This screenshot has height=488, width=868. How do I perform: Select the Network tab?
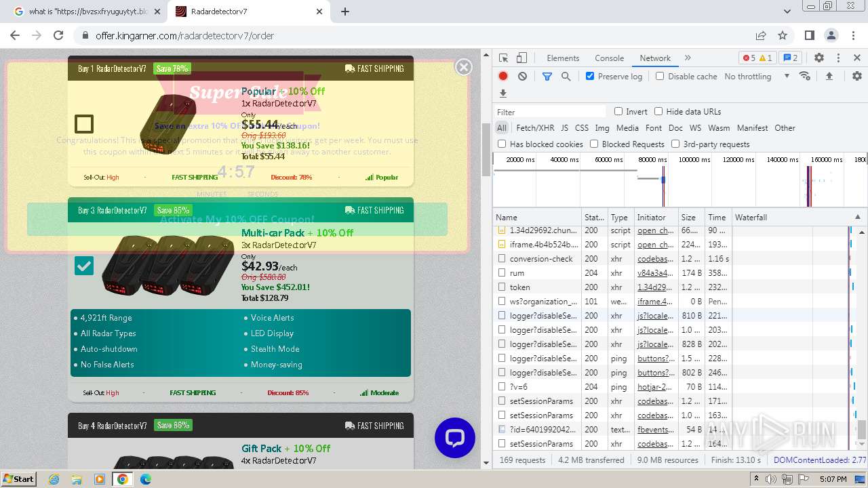click(655, 58)
